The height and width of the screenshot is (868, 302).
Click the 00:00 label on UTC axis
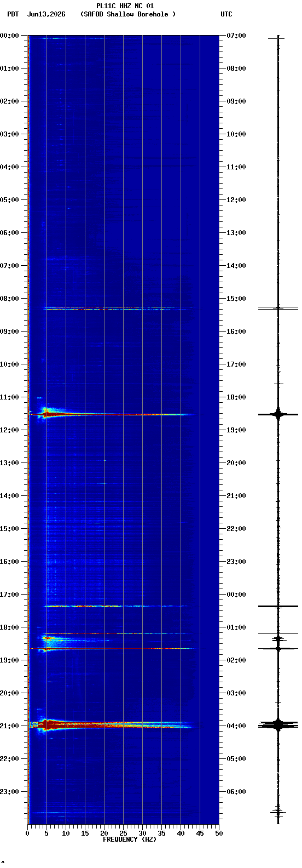pyautogui.click(x=236, y=595)
